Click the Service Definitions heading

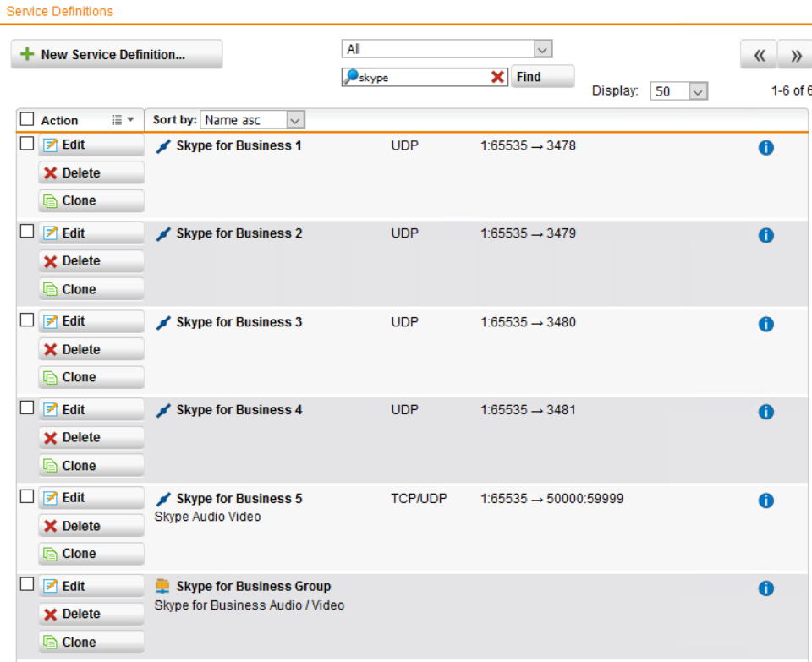pos(59,11)
